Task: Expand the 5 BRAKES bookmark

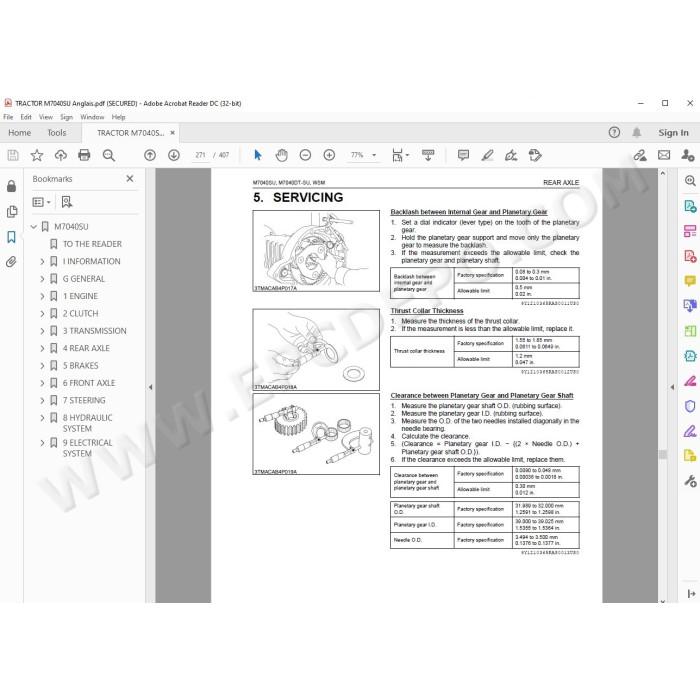Action: click(x=42, y=366)
